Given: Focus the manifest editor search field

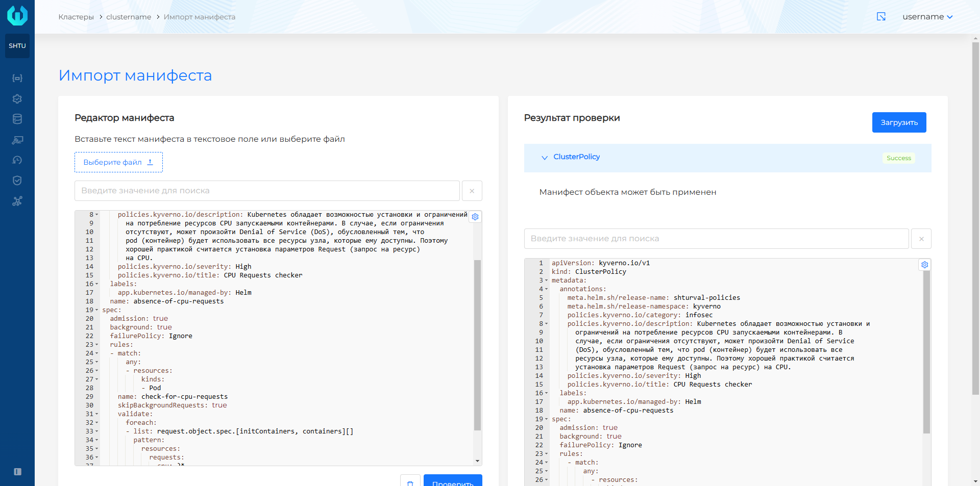Looking at the screenshot, I should pyautogui.click(x=267, y=191).
